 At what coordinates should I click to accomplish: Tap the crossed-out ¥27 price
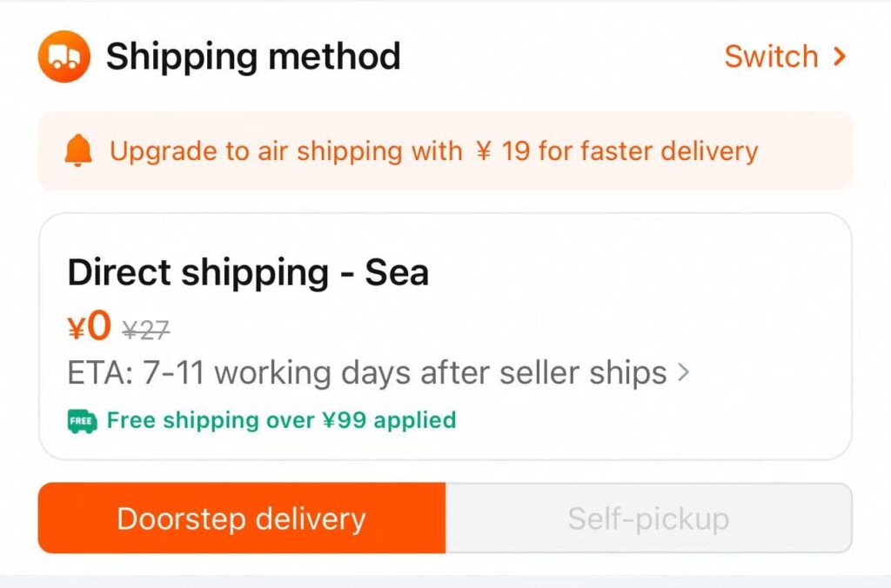click(x=144, y=328)
